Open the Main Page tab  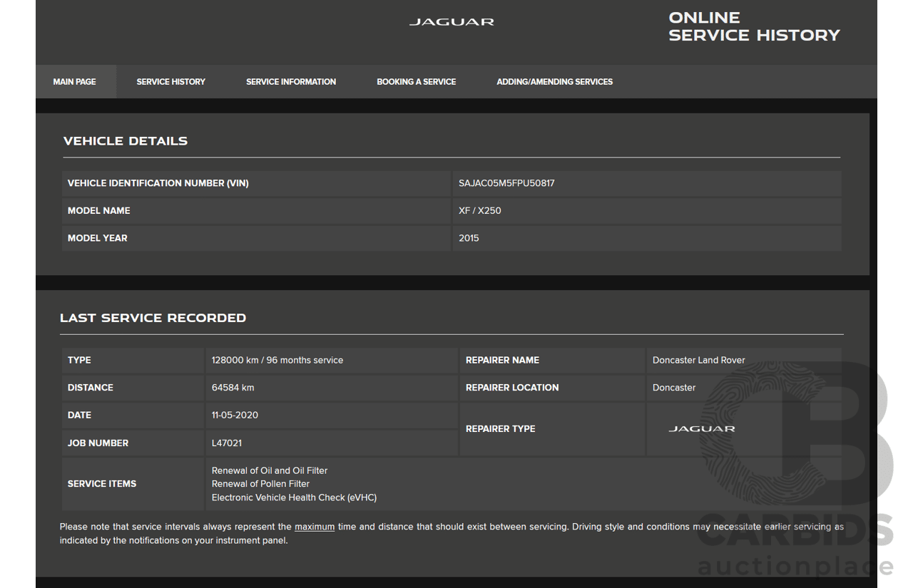click(x=75, y=82)
